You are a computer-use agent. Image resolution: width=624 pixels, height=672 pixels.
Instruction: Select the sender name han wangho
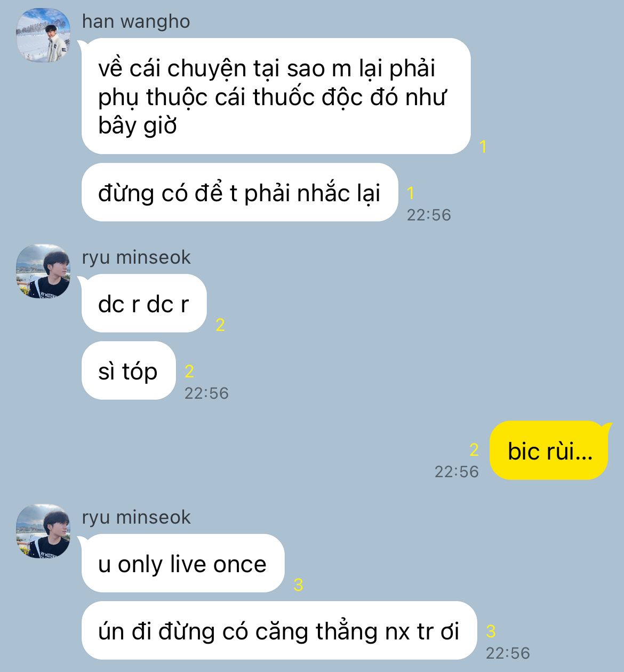tap(136, 21)
